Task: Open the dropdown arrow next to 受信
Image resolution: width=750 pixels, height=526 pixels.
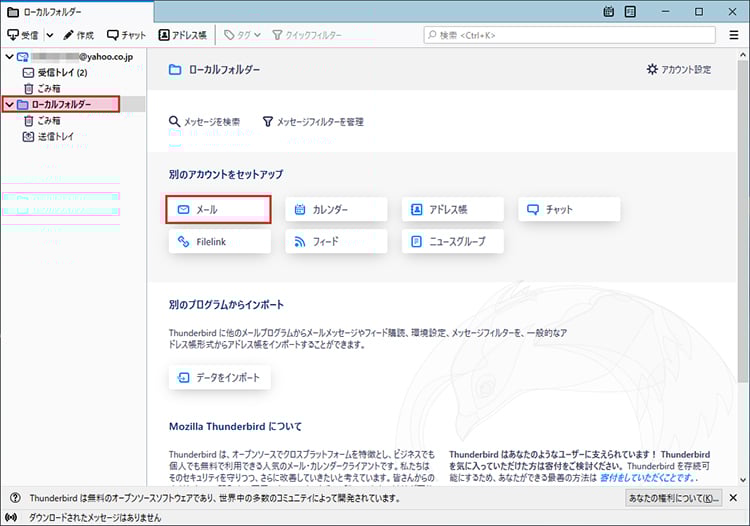Action: (x=50, y=35)
